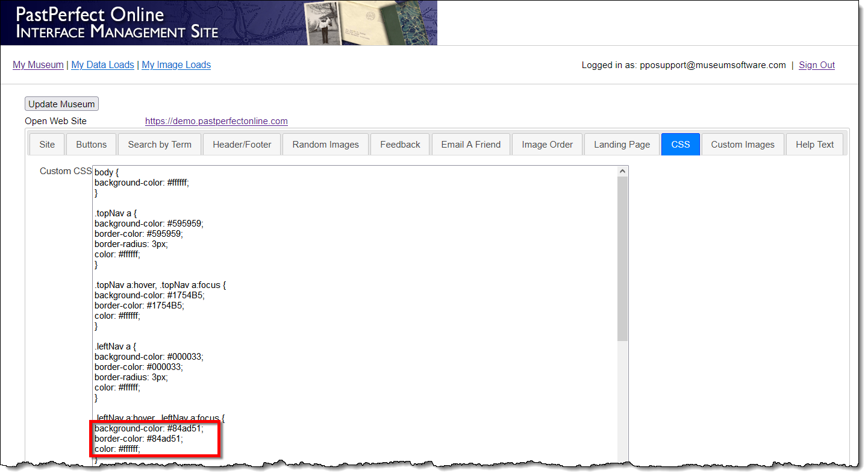Open the Buttons tab
This screenshot has height=476, width=868.
click(90, 144)
